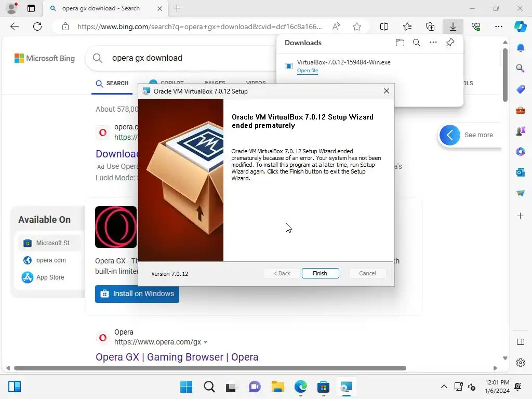Screen dimensions: 532x399
Task: Open Collections panel
Action: (x=430, y=26)
